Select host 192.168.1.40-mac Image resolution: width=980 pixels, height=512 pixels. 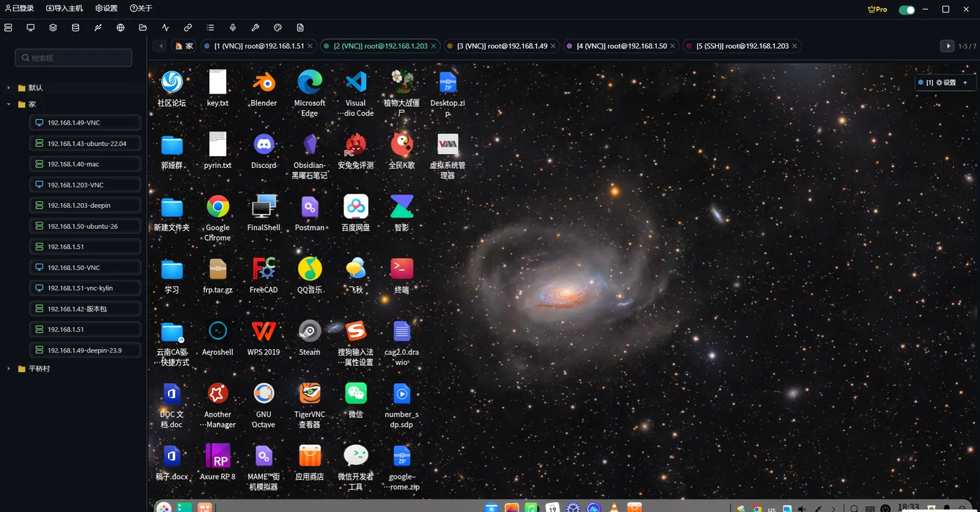pos(85,164)
